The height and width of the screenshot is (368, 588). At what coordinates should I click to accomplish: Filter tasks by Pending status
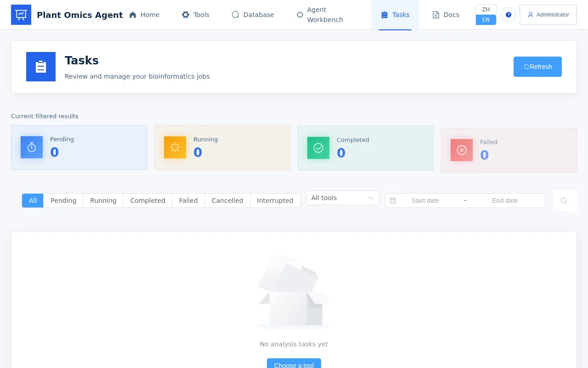click(63, 201)
